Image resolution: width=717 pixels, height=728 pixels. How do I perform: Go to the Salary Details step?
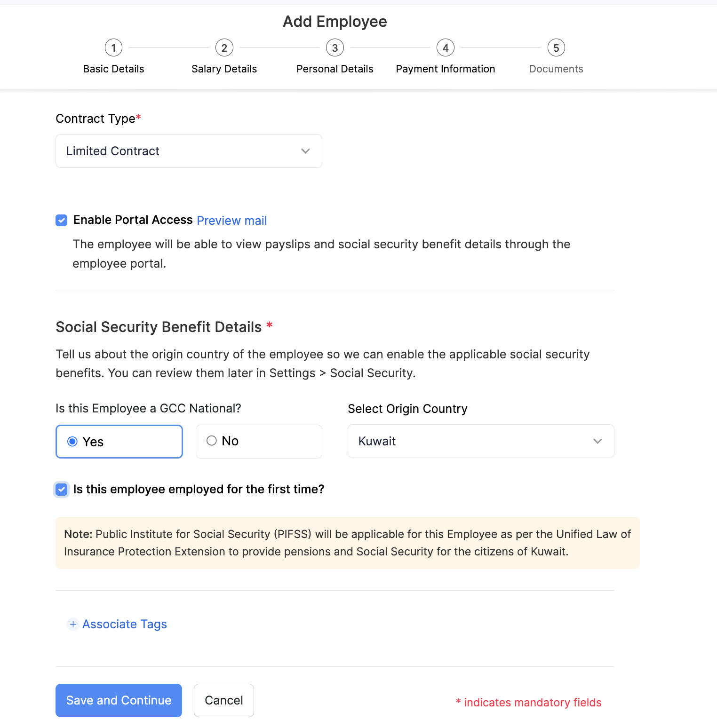pyautogui.click(x=224, y=69)
